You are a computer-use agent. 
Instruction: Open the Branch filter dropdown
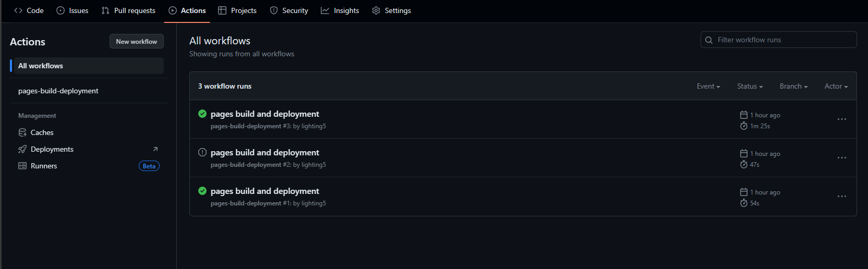793,87
